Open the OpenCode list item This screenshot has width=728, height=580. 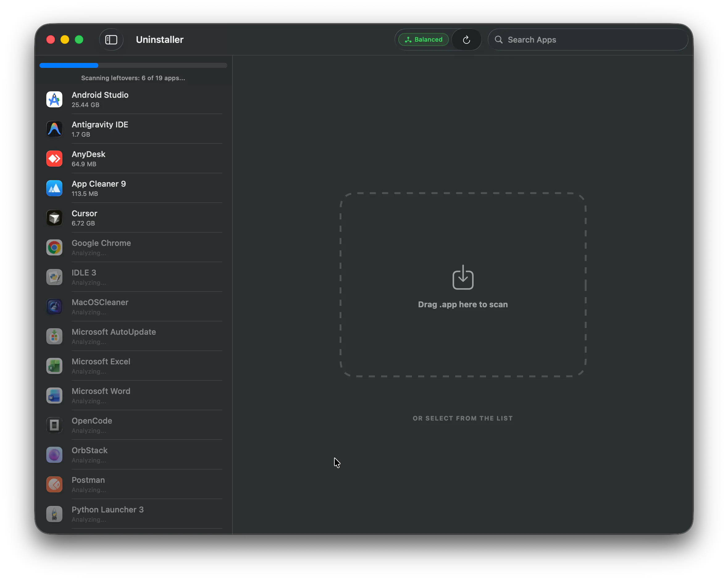(x=133, y=425)
